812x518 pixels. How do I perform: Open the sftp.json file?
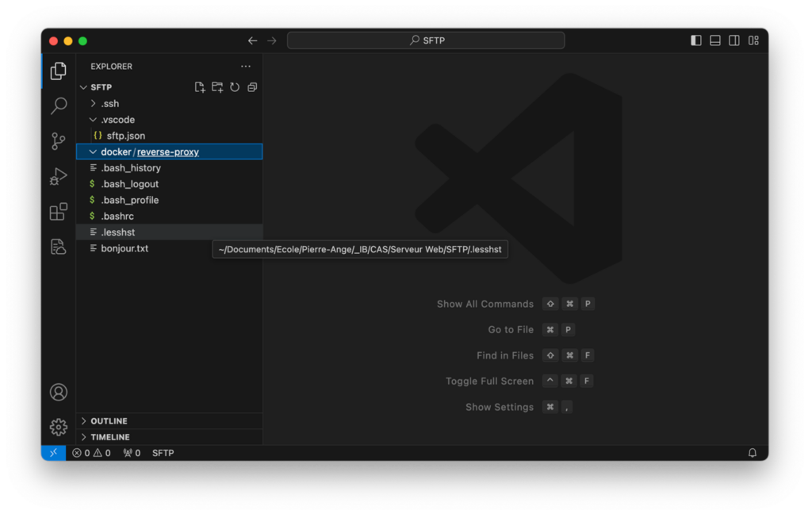pos(170,136)
